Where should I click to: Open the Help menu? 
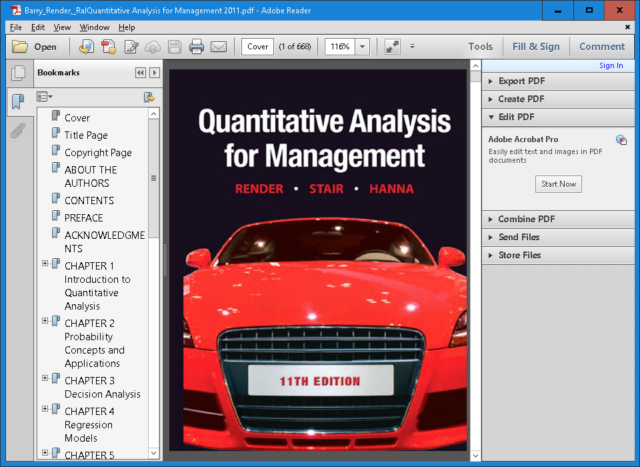click(127, 27)
